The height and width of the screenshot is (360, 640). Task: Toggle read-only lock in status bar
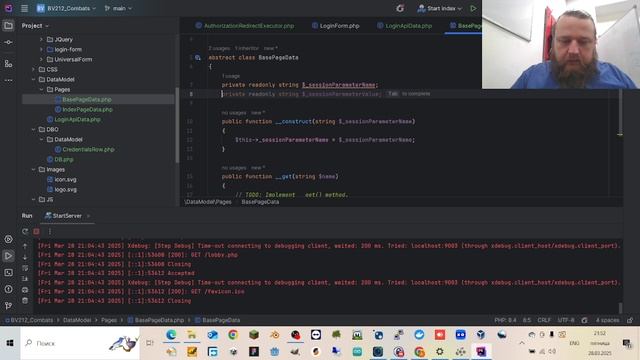(x=630, y=320)
